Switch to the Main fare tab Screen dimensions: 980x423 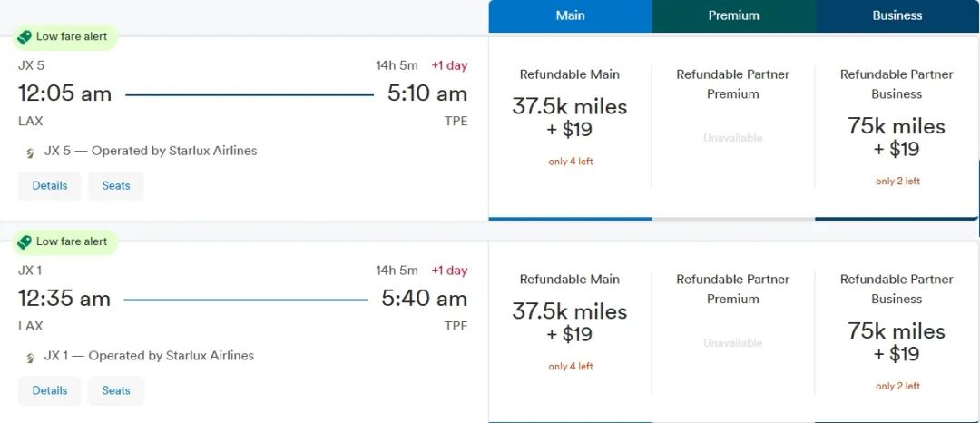pos(570,15)
